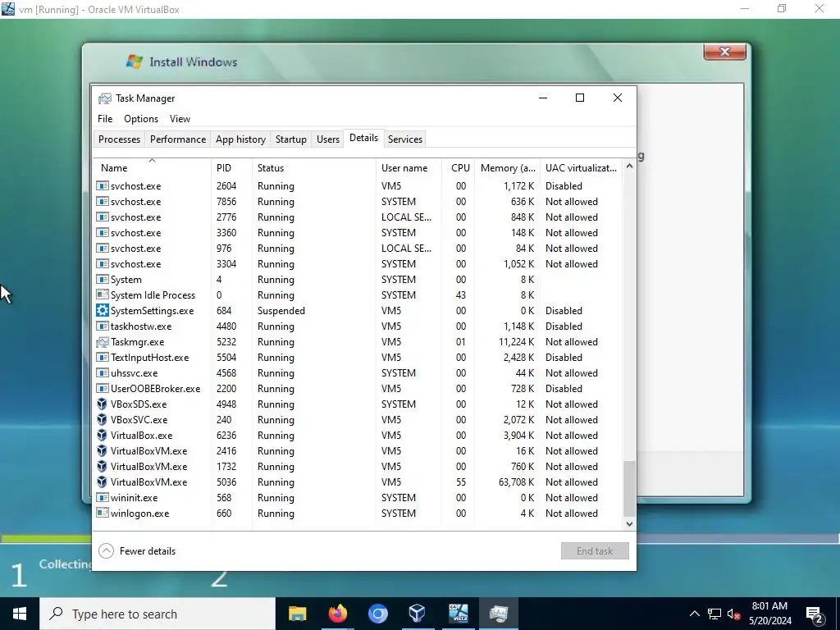Click the System Idle Process icon
Screen dimensions: 840x630
point(102,294)
